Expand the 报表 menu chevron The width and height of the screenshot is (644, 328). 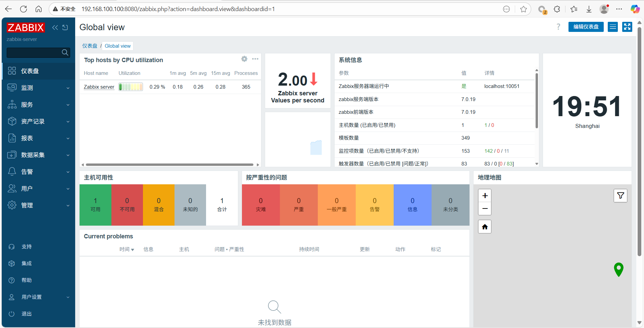[x=68, y=138]
